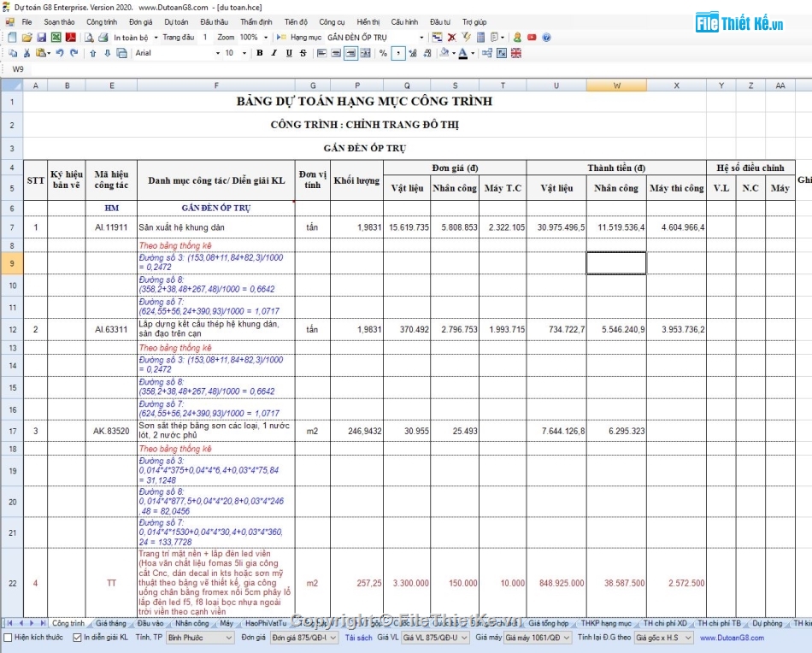Viewport: 812px width, 653px height.
Task: Redo the last action
Action: tap(74, 53)
